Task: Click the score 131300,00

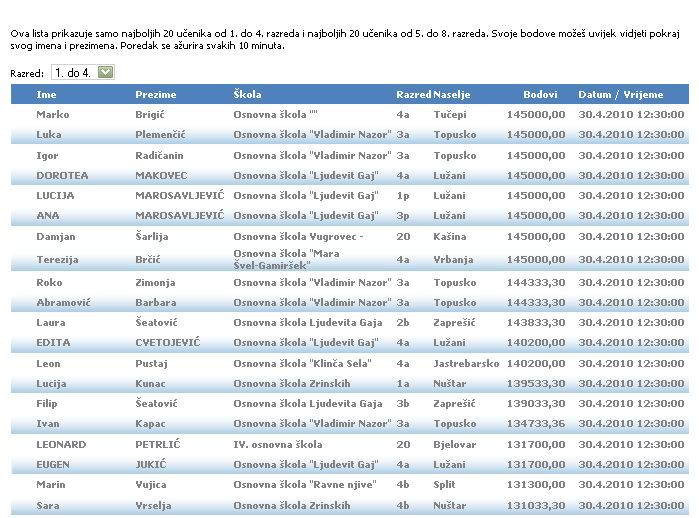Action: click(x=536, y=485)
